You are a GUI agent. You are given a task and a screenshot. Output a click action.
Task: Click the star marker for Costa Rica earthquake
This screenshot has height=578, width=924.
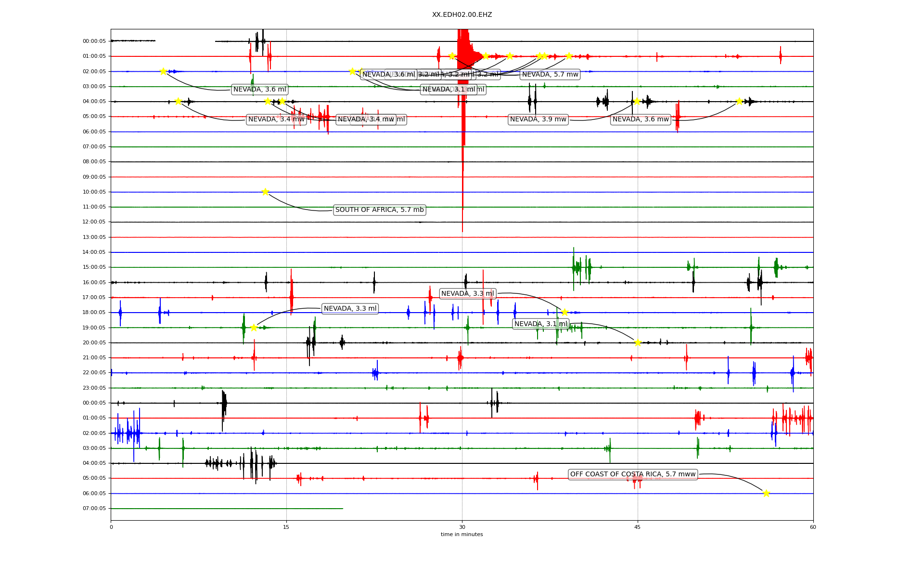[x=766, y=493]
